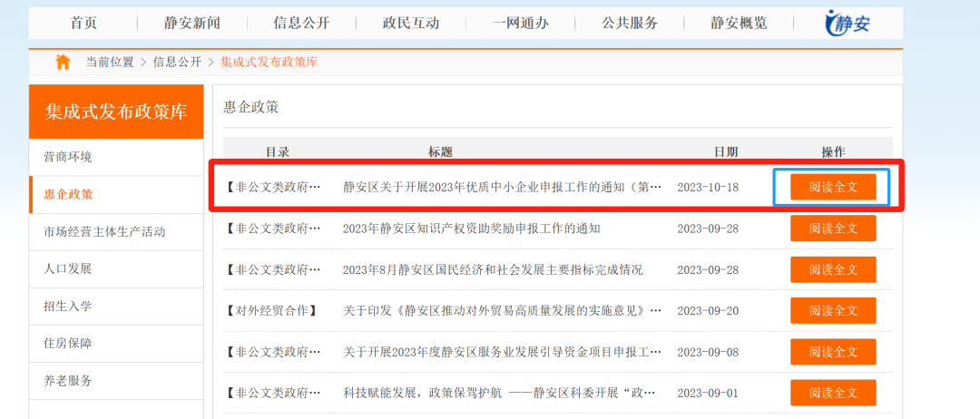
Task: Open title 科技赋能发展，政策保驾护航
Action: pos(499,394)
